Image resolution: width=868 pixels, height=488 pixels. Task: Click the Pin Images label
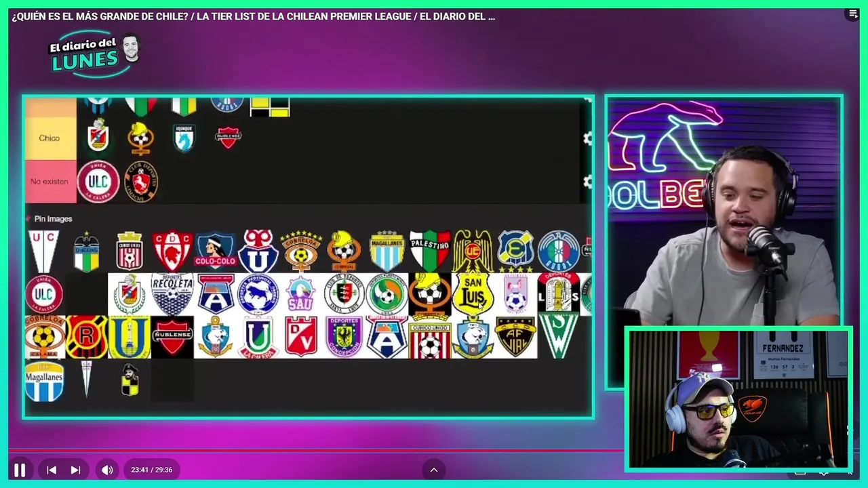coord(53,219)
